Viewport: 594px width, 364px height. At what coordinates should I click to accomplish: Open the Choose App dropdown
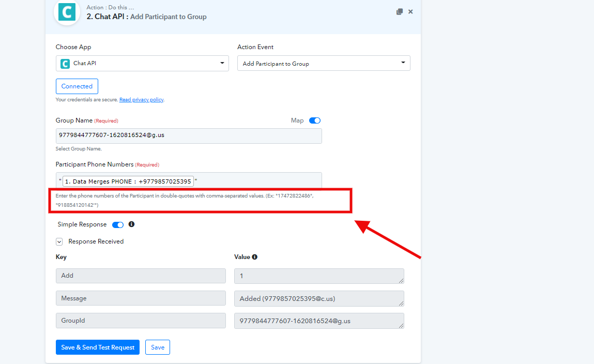coord(142,64)
